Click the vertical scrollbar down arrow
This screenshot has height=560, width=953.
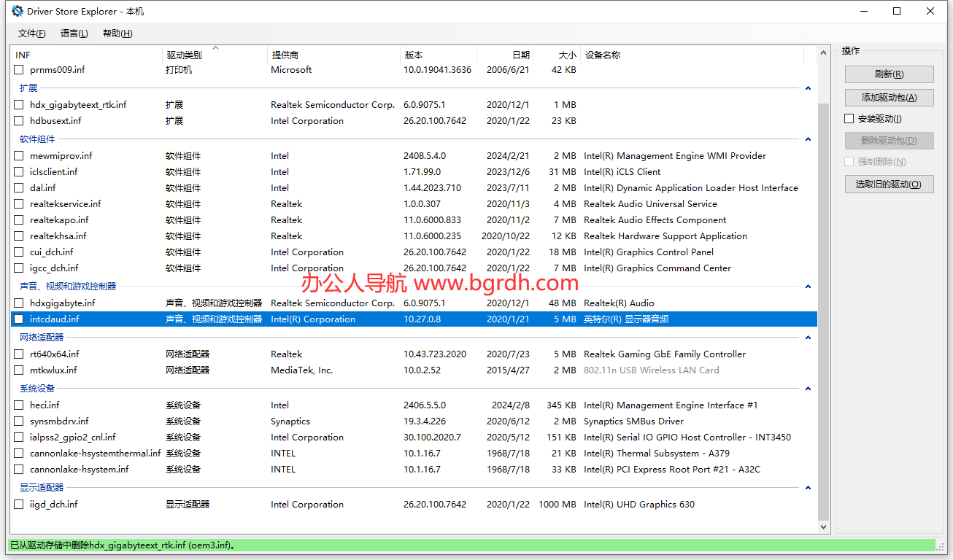point(824,526)
